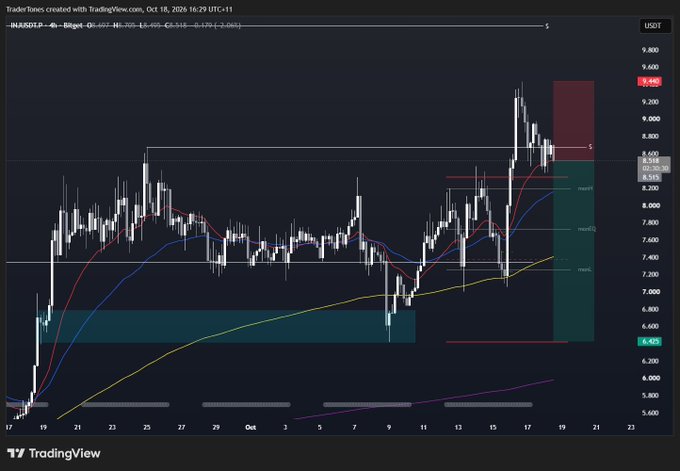Click the 7.800 price axis value
Image resolution: width=680 pixels, height=471 pixels.
(x=650, y=222)
